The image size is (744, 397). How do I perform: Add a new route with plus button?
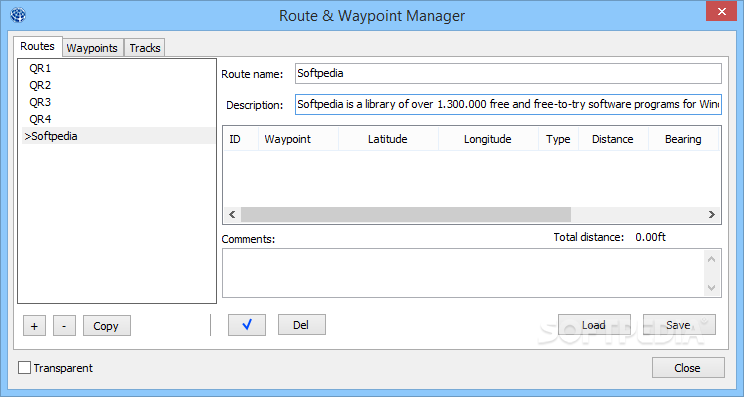[x=34, y=326]
